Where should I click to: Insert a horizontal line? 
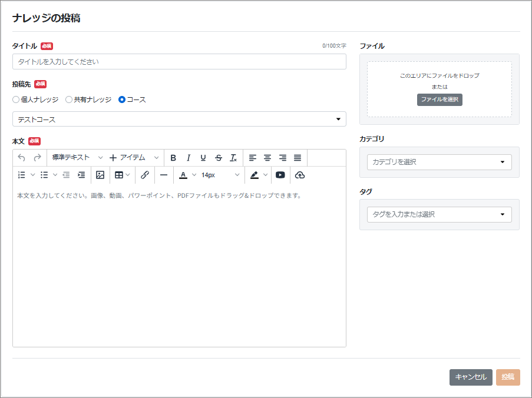[164, 175]
